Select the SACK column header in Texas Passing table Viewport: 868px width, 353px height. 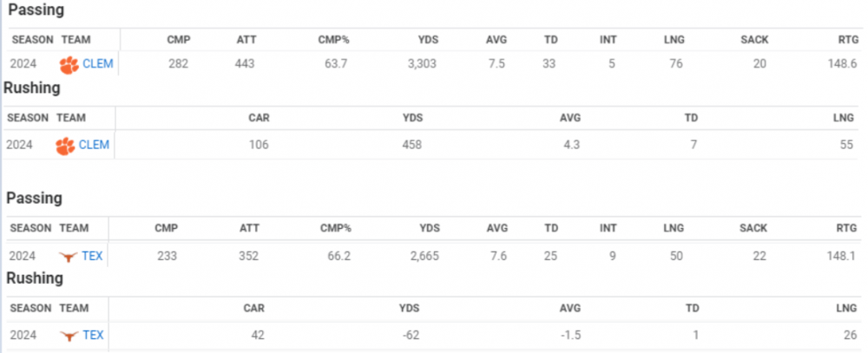coord(753,228)
